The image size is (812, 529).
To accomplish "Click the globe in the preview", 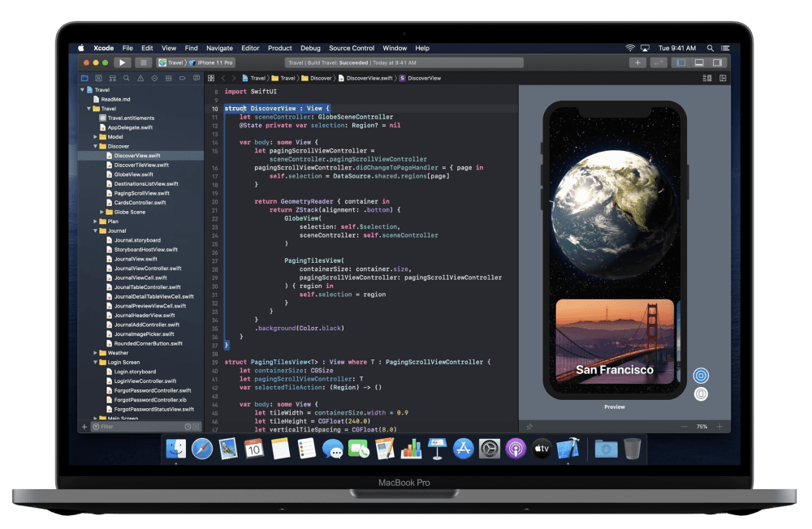I will tap(615, 214).
